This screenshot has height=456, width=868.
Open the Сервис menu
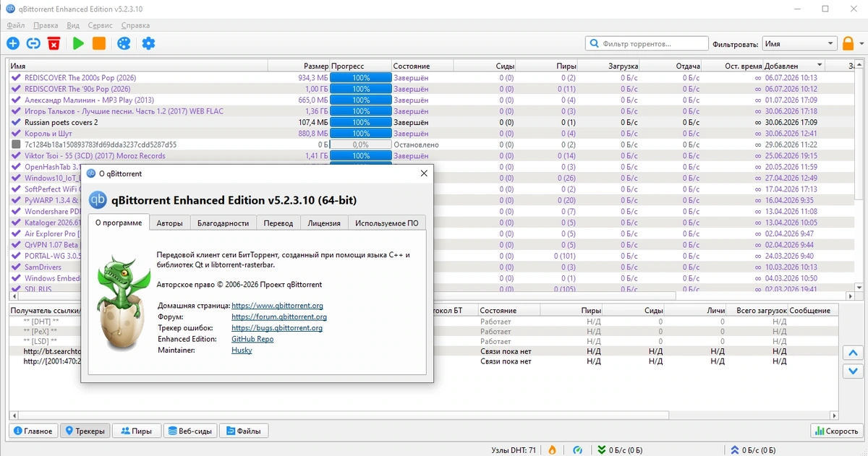pos(100,25)
